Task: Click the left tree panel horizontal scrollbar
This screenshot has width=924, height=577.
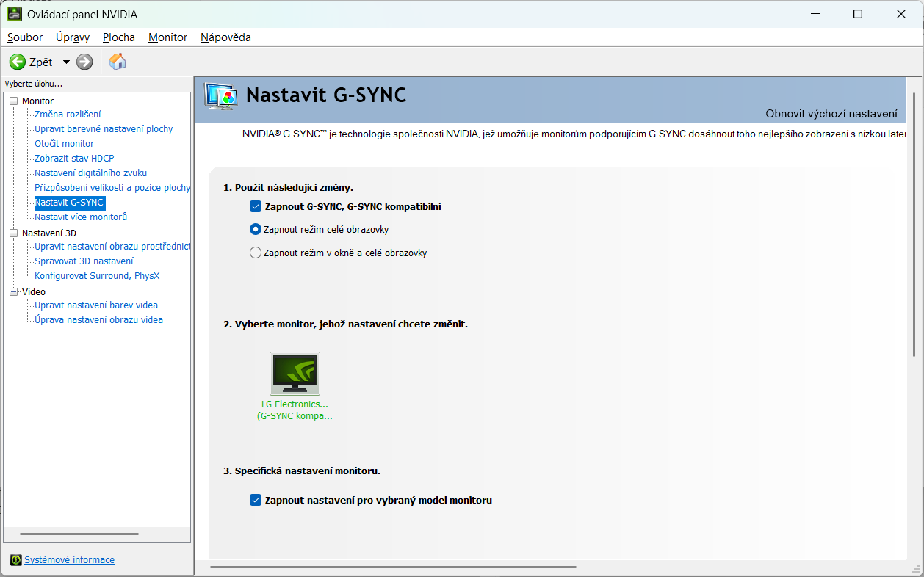Action: (x=79, y=534)
